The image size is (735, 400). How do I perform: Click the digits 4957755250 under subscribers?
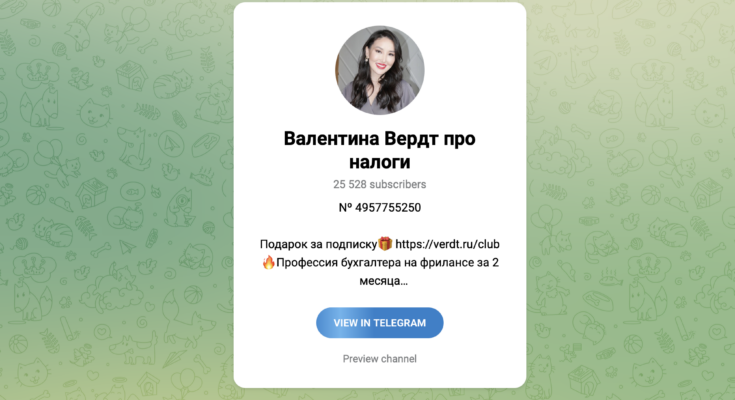click(388, 208)
